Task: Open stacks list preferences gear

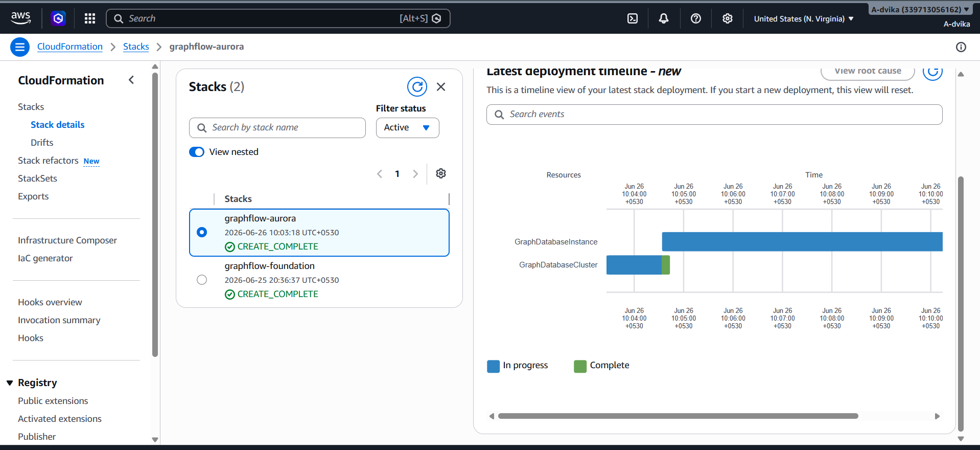Action: point(441,173)
